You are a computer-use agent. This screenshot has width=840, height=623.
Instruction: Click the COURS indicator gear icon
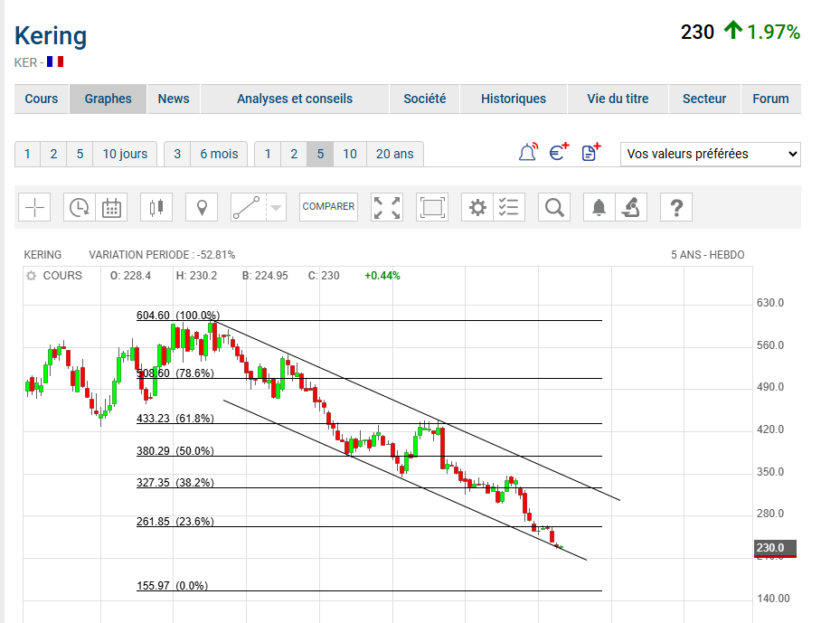31,276
